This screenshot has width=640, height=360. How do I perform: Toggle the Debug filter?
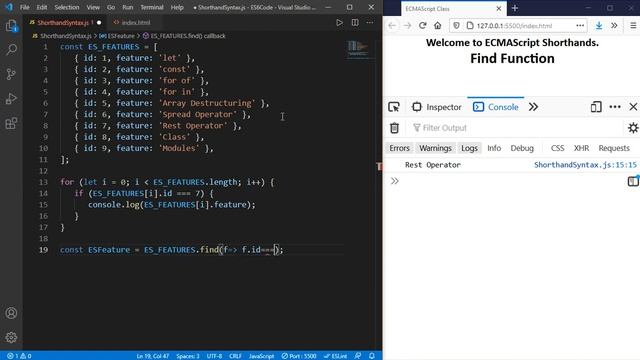(x=522, y=148)
